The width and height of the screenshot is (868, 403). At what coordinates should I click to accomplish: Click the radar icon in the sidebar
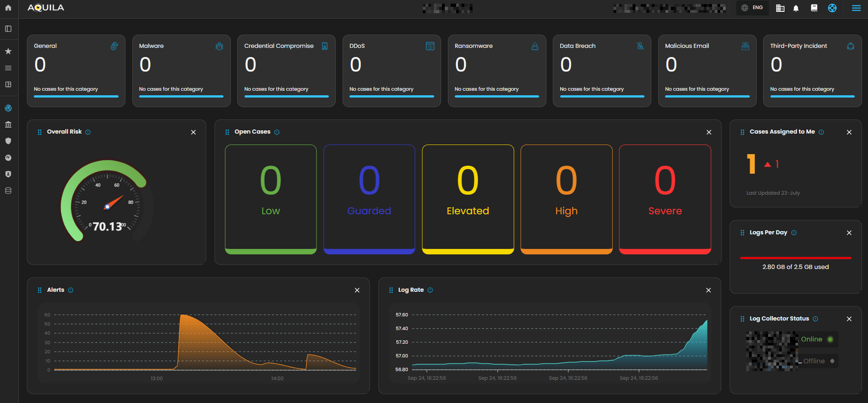8,108
